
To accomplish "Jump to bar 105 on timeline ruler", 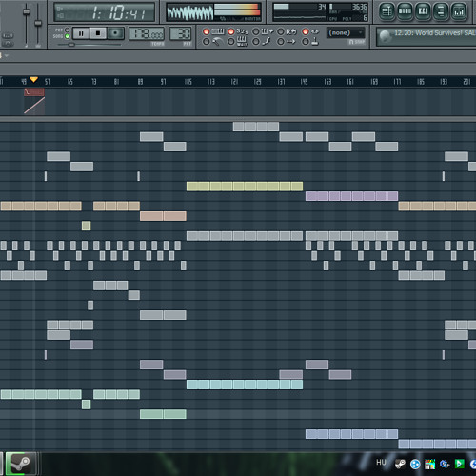I will [x=188, y=82].
